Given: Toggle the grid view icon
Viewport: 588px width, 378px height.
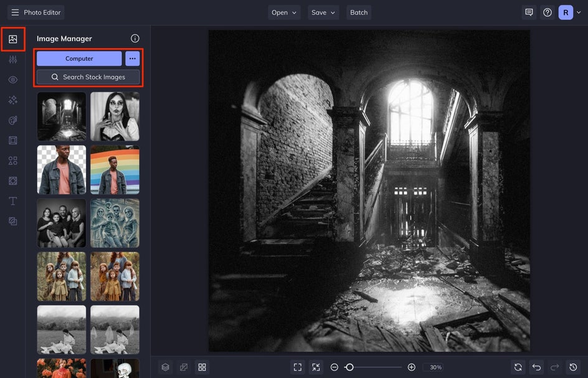Looking at the screenshot, I should [x=202, y=367].
